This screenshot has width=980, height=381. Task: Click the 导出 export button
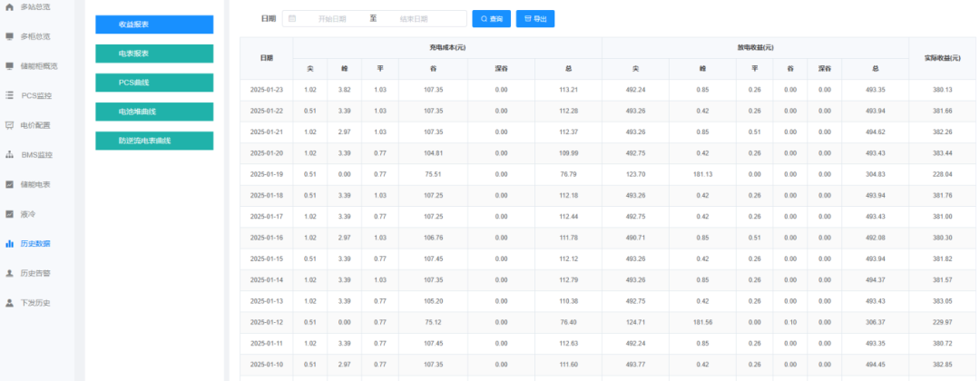[x=534, y=18]
